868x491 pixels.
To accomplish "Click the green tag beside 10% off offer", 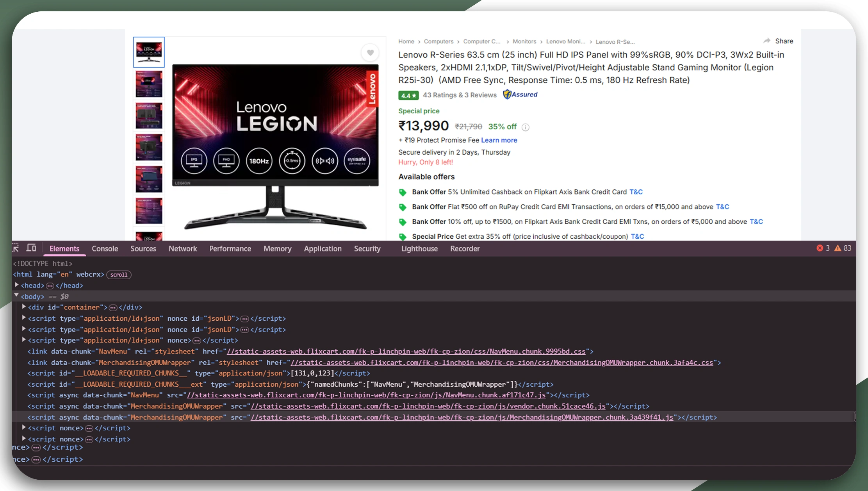I will pyautogui.click(x=403, y=222).
